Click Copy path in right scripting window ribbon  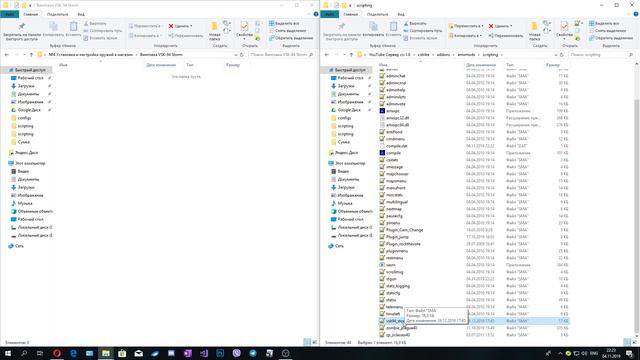click(422, 31)
